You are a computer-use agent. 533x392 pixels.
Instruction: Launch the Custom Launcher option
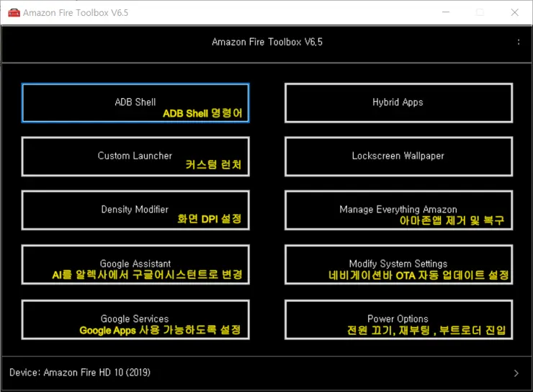point(135,156)
